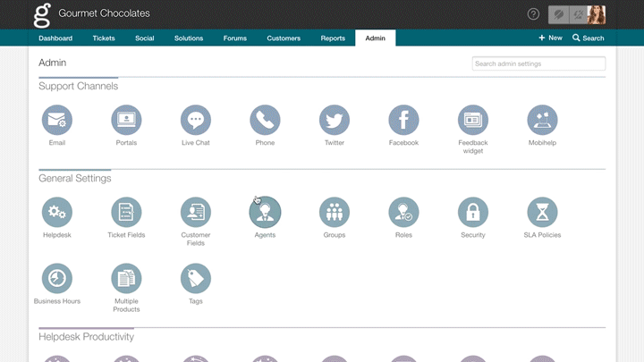
Task: Open the Helpdesk general settings icon
Action: [x=57, y=212]
